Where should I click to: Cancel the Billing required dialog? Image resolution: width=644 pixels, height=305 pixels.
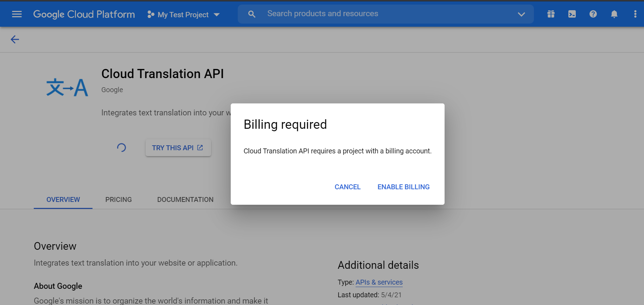pyautogui.click(x=347, y=187)
